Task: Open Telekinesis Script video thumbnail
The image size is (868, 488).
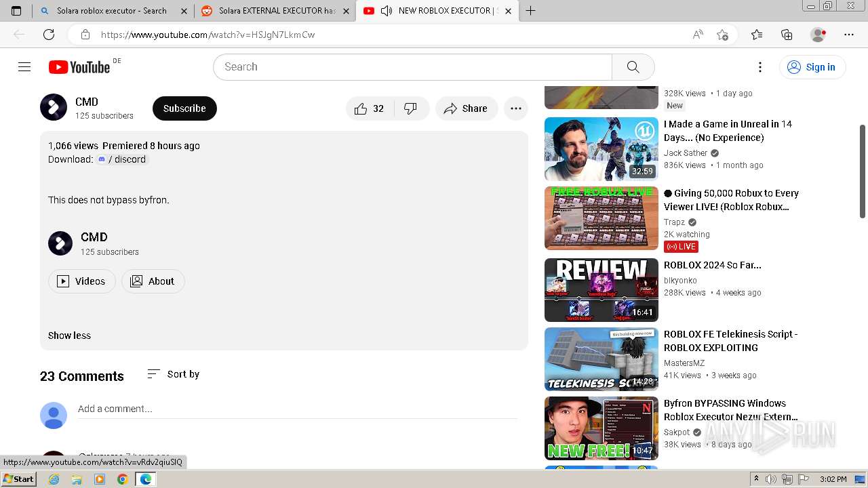Action: coord(601,359)
